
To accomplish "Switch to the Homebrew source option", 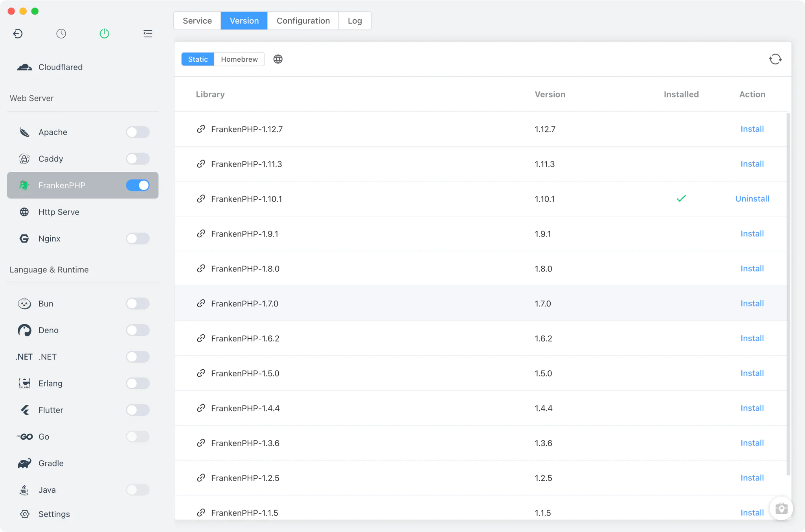I will coord(239,59).
